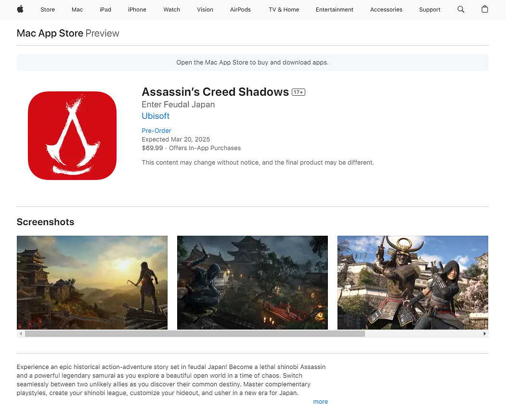Click the 17+ age rating badge

pyautogui.click(x=298, y=92)
